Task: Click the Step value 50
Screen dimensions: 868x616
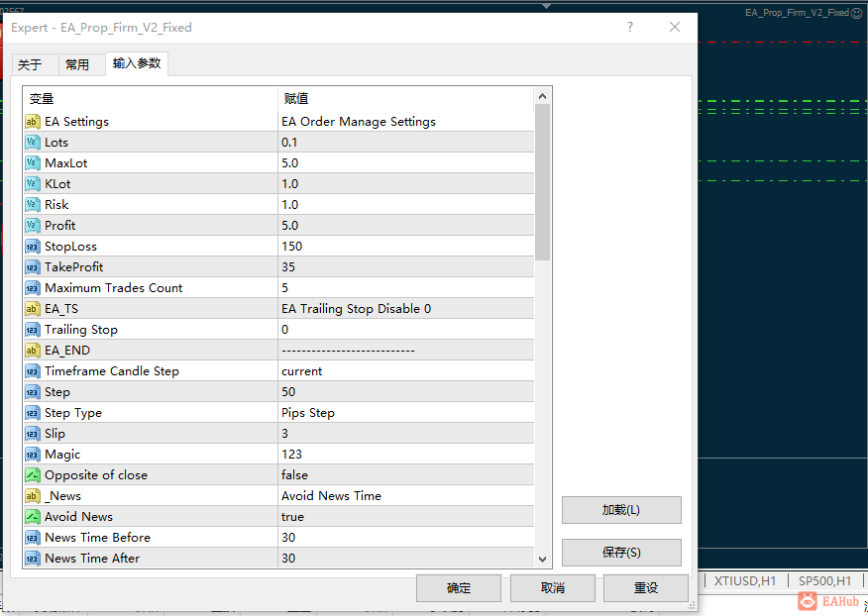Action: tap(288, 392)
